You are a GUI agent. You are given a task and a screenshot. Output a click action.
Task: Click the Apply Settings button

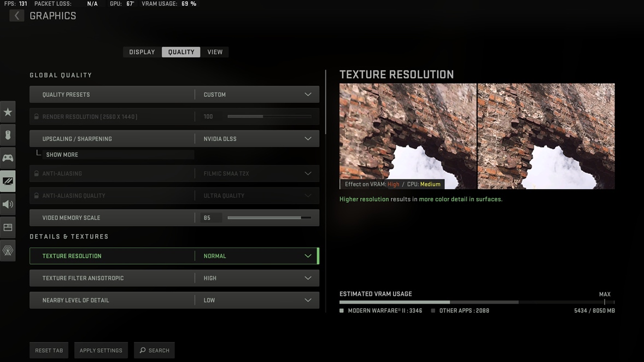(x=101, y=351)
